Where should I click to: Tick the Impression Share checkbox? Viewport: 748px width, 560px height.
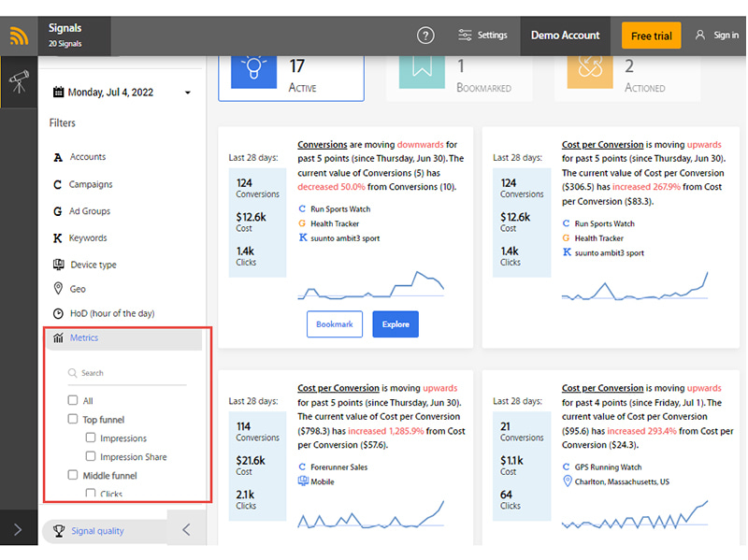[x=91, y=457]
